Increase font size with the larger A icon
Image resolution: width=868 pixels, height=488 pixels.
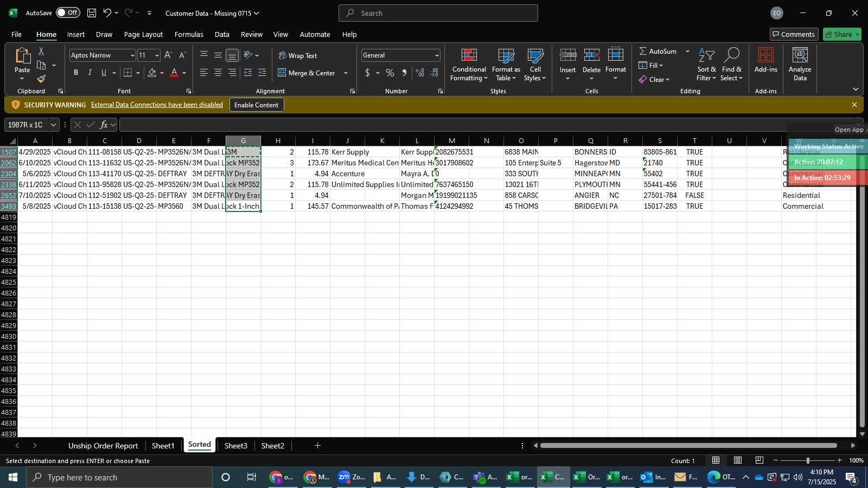tap(168, 55)
